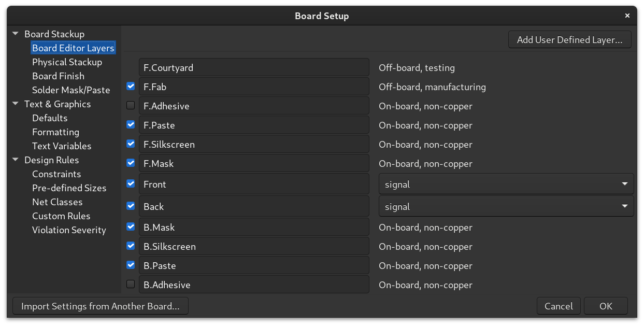644x326 pixels.
Task: Enable the B.Adhesive layer checkbox
Action: tap(130, 284)
